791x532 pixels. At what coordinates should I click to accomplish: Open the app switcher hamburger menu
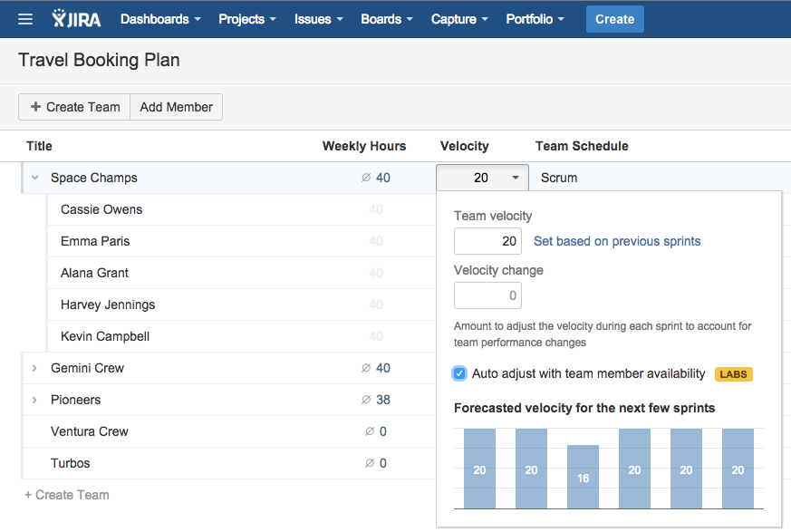(24, 18)
